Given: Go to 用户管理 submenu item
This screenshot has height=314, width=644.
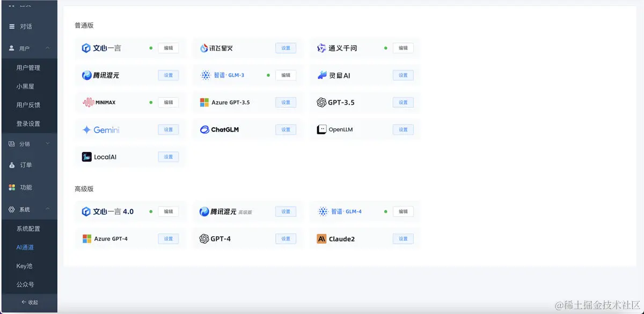Looking at the screenshot, I should point(28,68).
